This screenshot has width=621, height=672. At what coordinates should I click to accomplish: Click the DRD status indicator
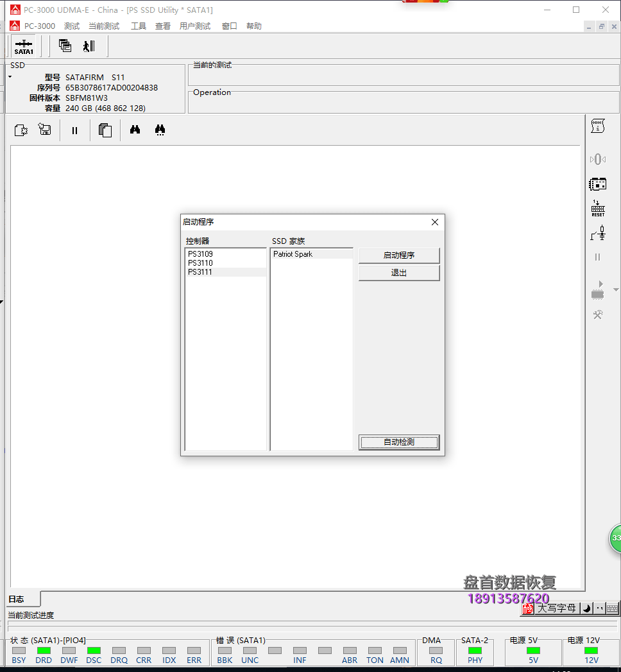pyautogui.click(x=44, y=651)
